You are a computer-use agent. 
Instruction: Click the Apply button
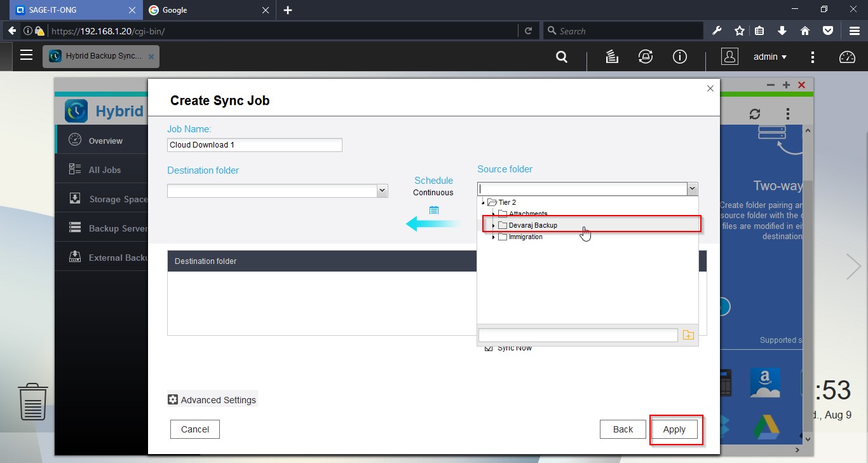click(x=674, y=429)
